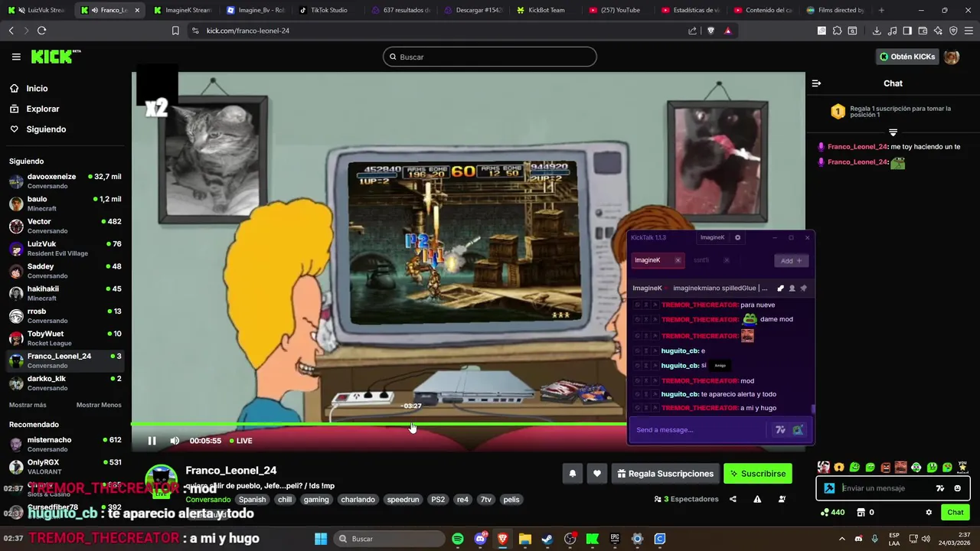This screenshot has height=551, width=980.
Task: Click the user icon in KickTalk header
Action: pyautogui.click(x=792, y=289)
